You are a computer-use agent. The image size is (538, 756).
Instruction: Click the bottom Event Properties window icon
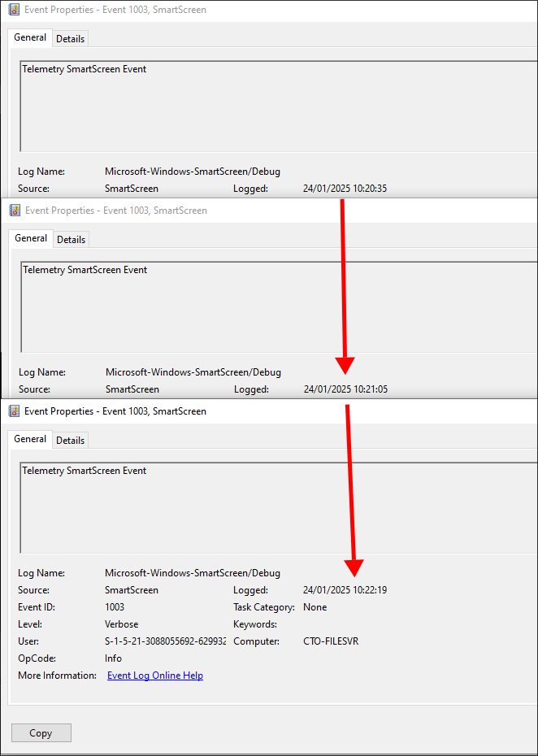pyautogui.click(x=14, y=411)
